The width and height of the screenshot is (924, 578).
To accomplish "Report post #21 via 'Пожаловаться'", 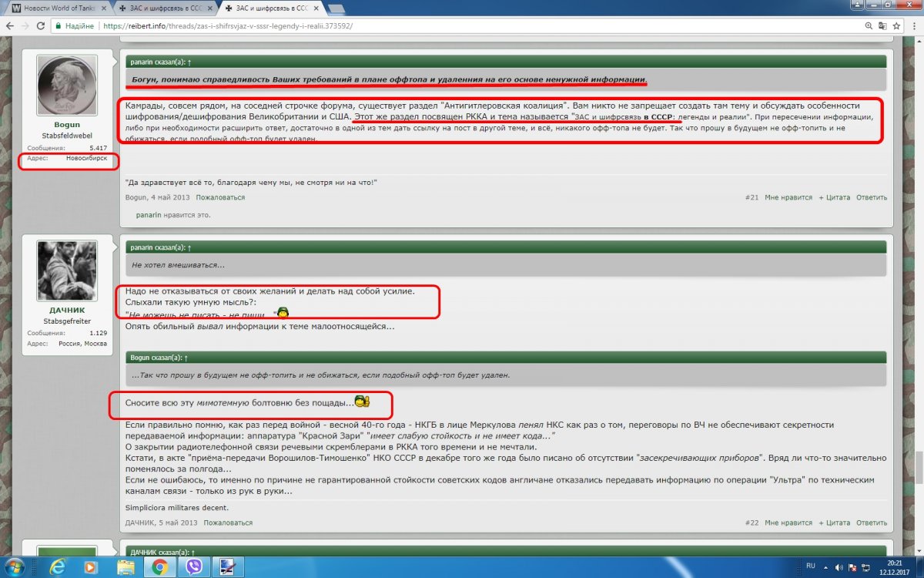I will 220,197.
